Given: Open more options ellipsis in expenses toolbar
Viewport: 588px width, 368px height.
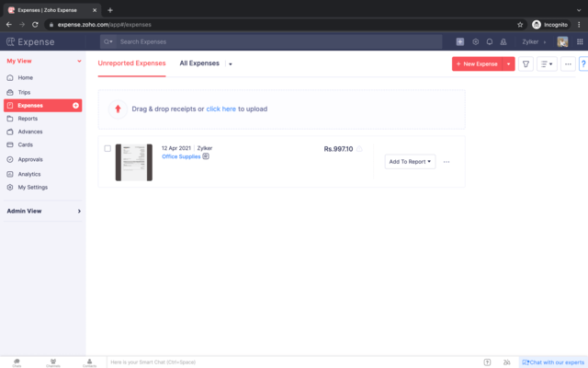Looking at the screenshot, I should tap(568, 63).
